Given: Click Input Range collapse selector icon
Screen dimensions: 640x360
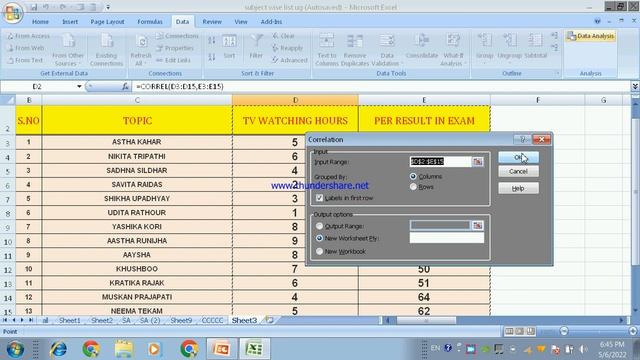Looking at the screenshot, I should click(x=478, y=162).
